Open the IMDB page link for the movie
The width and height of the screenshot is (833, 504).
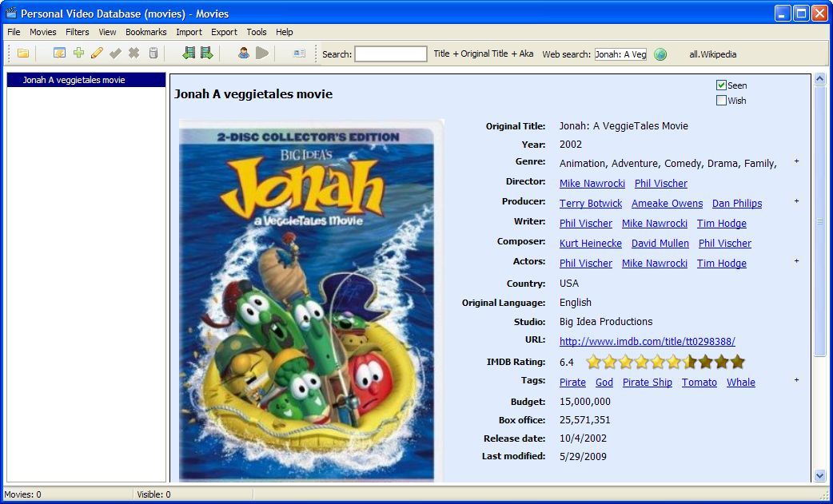pos(648,342)
